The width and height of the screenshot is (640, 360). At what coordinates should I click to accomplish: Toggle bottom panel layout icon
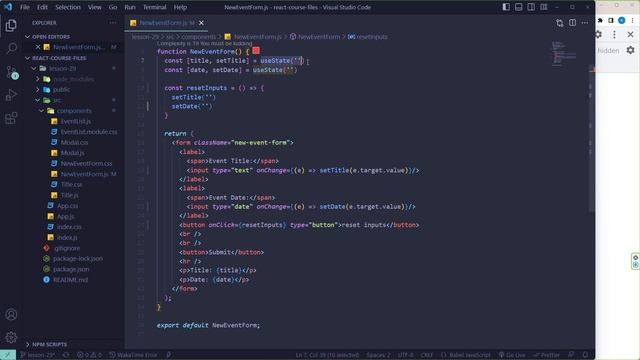[518, 7]
